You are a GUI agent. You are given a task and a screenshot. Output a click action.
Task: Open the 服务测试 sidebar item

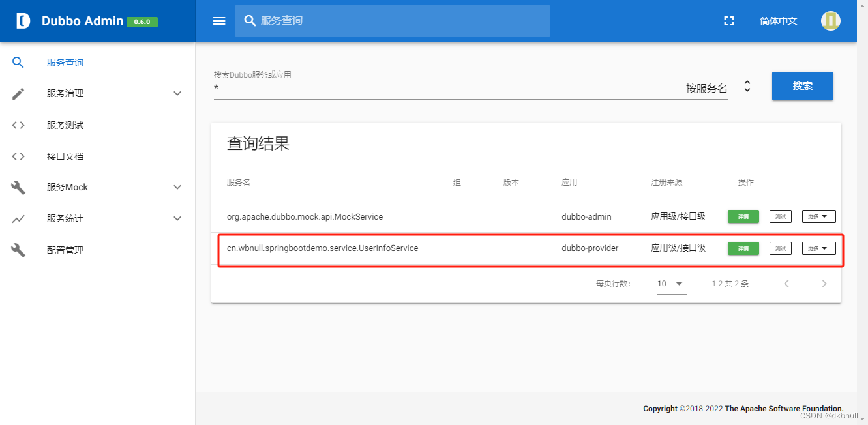pos(98,125)
